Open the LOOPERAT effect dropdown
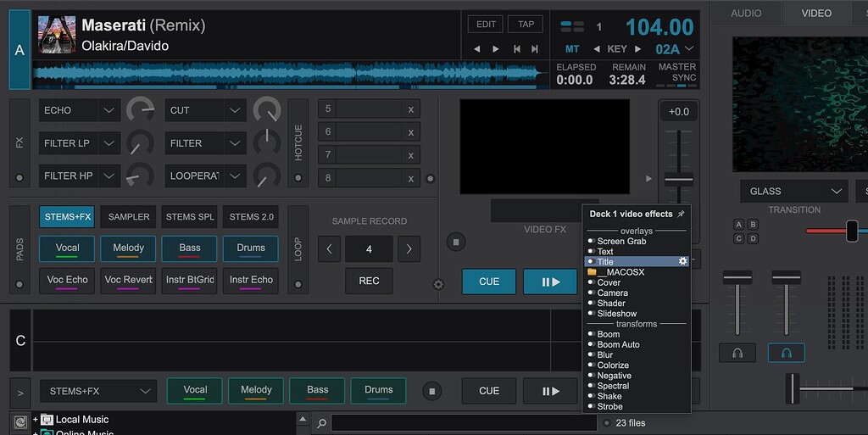The width and height of the screenshot is (868, 435). tap(205, 176)
